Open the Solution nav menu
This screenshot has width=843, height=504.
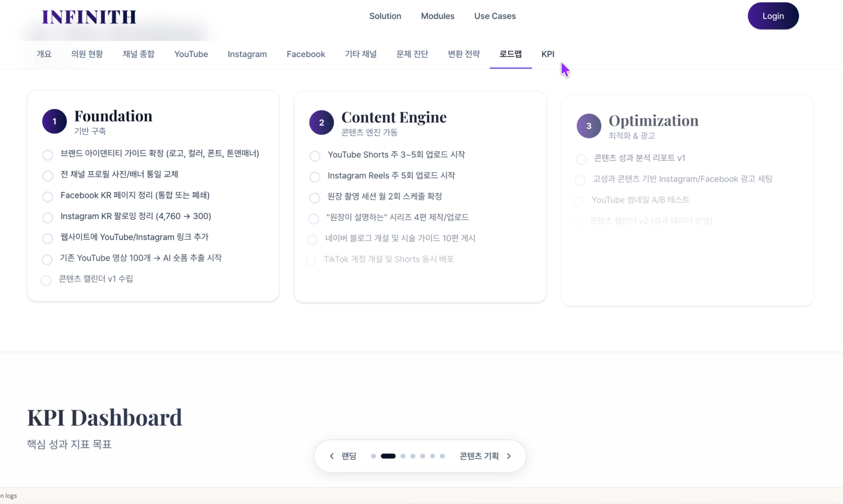[x=385, y=16]
